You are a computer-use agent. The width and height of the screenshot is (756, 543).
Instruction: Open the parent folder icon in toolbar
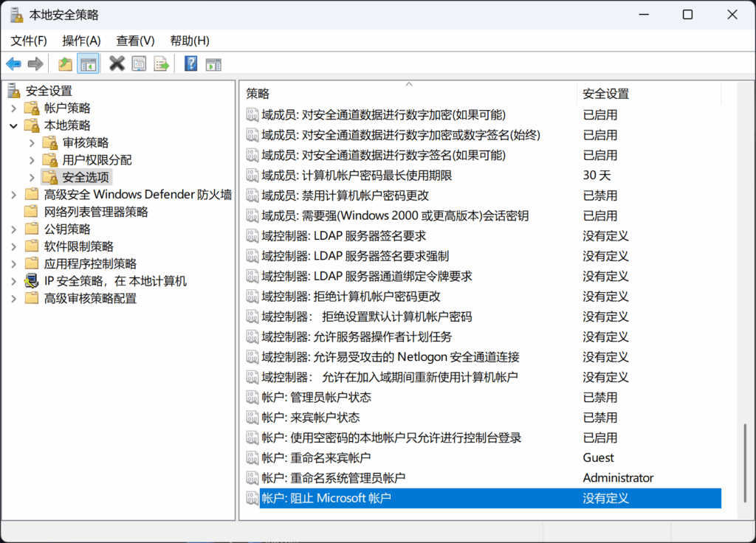click(63, 63)
